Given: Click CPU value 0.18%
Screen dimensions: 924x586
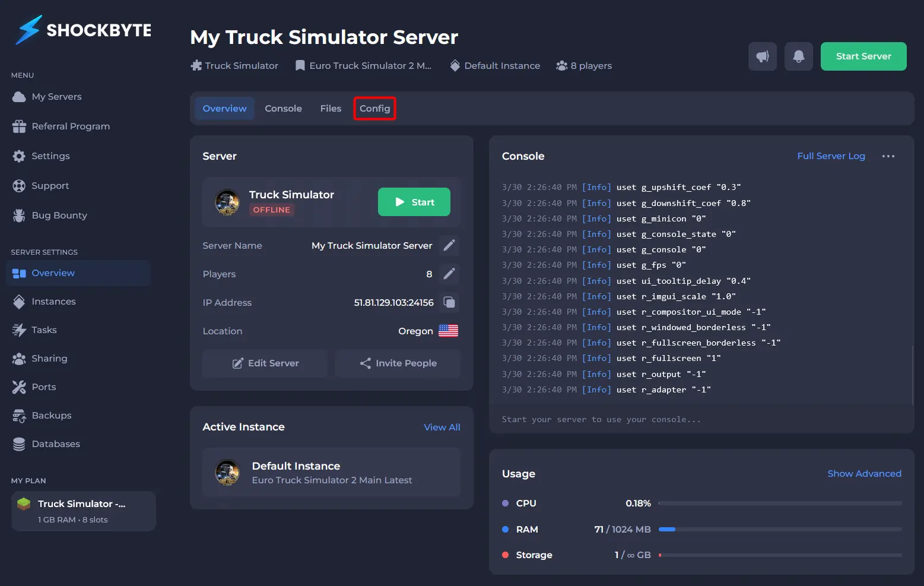Looking at the screenshot, I should [638, 503].
